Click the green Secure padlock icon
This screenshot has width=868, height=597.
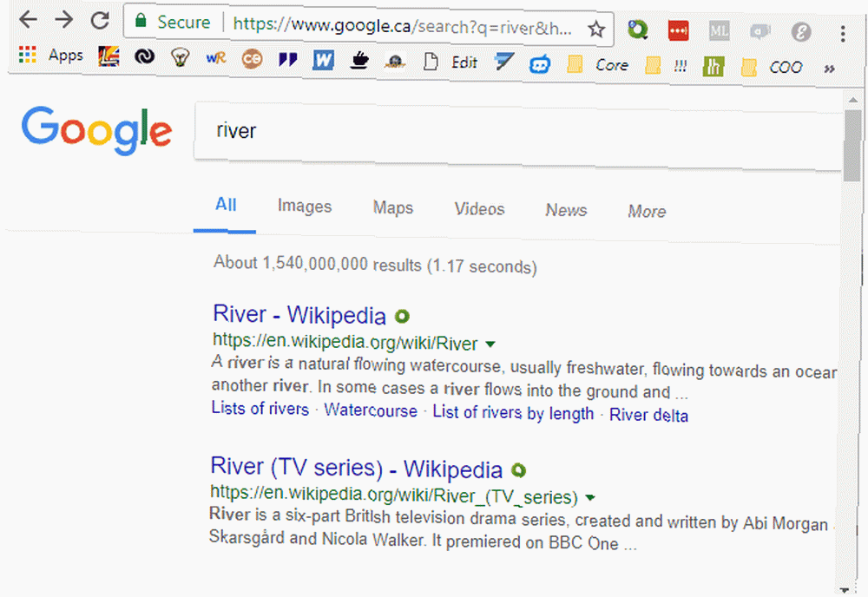point(141,21)
